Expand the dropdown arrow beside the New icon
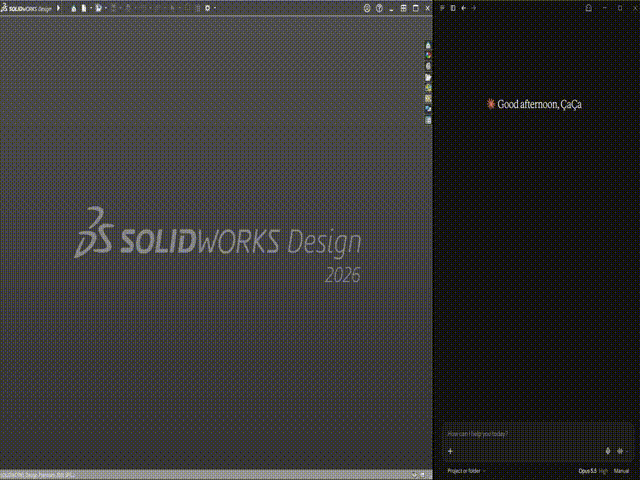Viewport: 640px width, 480px height. coord(91,8)
